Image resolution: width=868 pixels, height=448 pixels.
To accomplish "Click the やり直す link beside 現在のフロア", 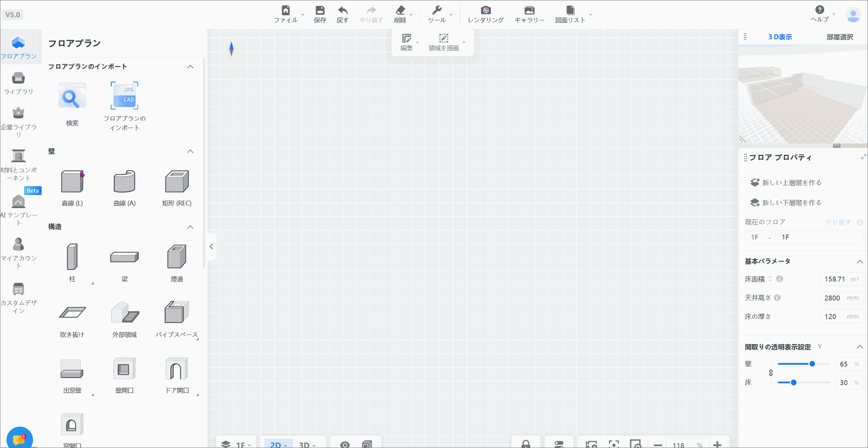I will pos(838,222).
